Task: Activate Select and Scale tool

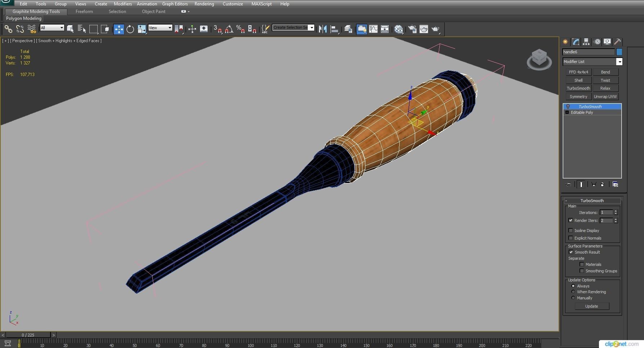Action: pos(142,29)
